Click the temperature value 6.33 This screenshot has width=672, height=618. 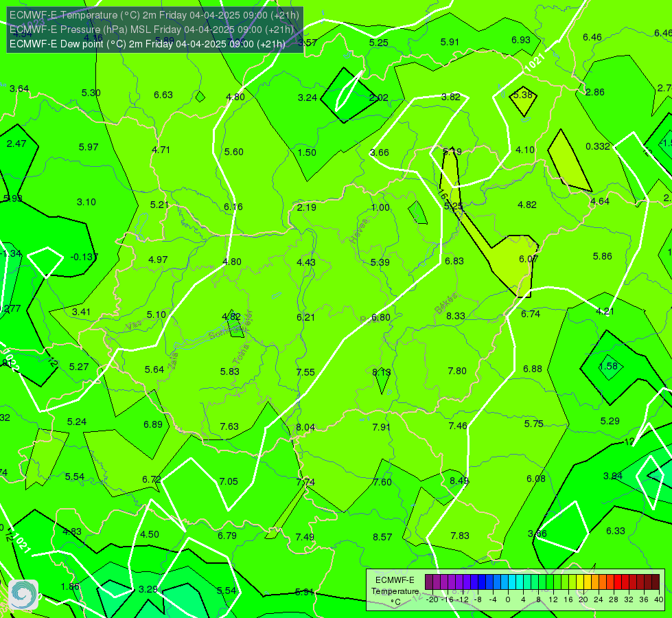click(616, 531)
